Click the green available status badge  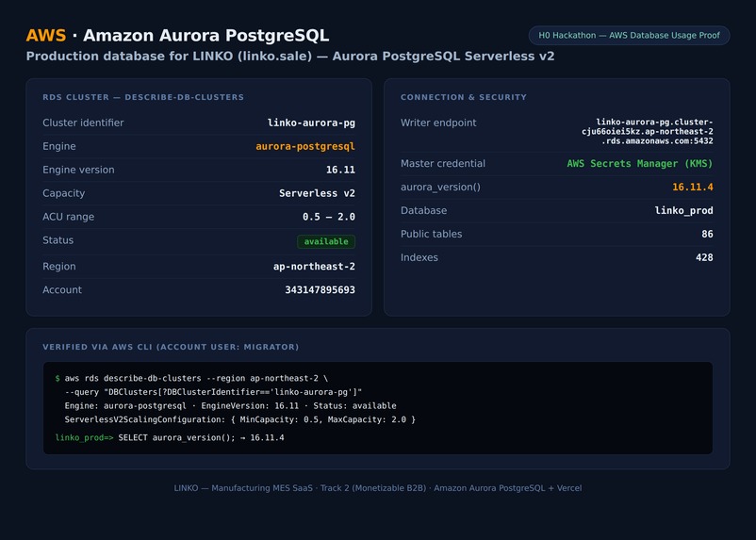pos(326,241)
